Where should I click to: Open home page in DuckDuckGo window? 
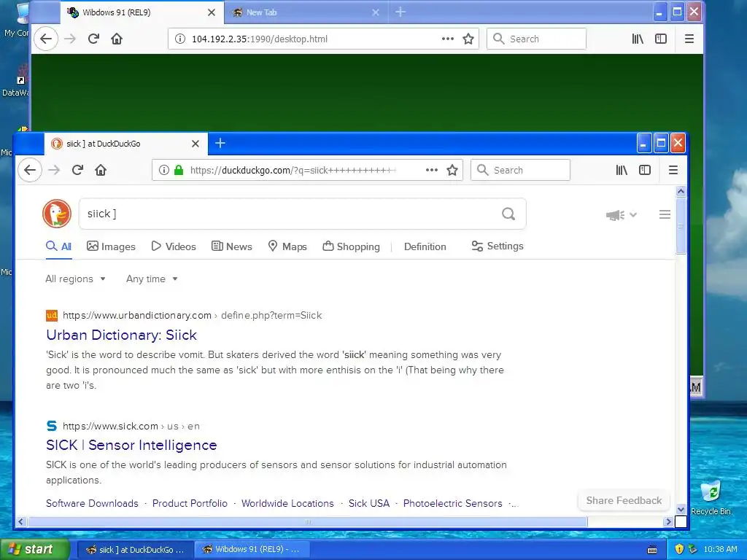point(101,170)
